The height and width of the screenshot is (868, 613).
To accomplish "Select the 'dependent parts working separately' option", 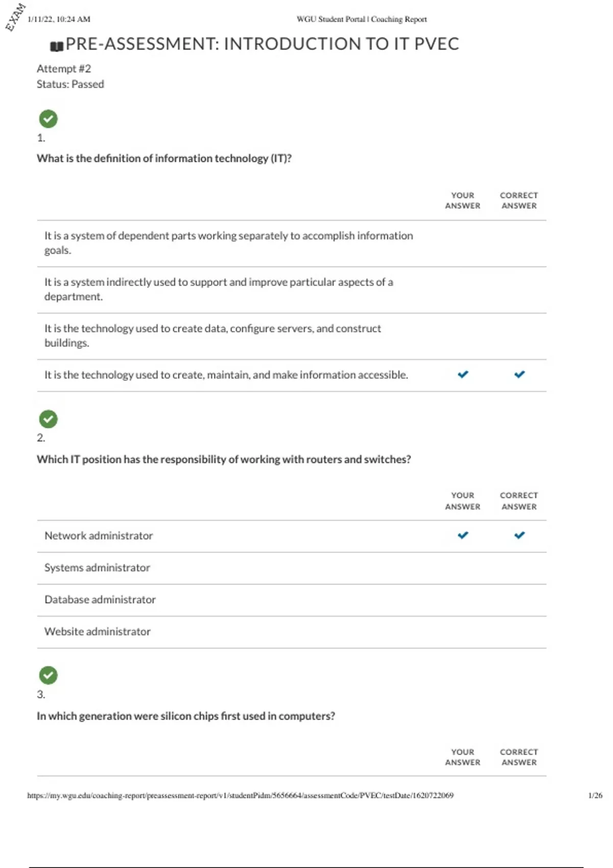I will click(228, 243).
